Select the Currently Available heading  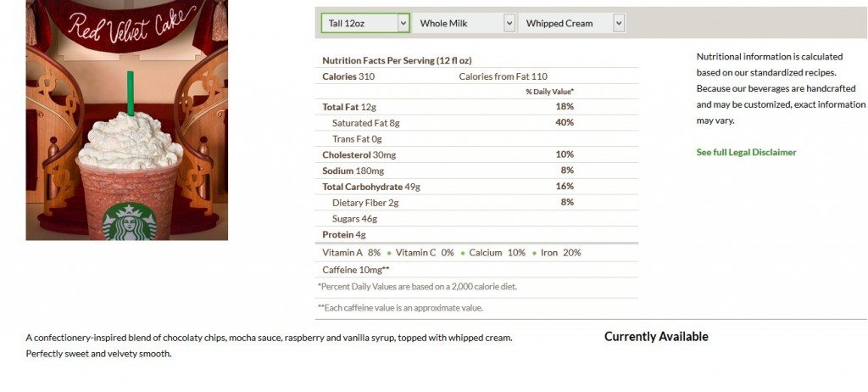(656, 337)
